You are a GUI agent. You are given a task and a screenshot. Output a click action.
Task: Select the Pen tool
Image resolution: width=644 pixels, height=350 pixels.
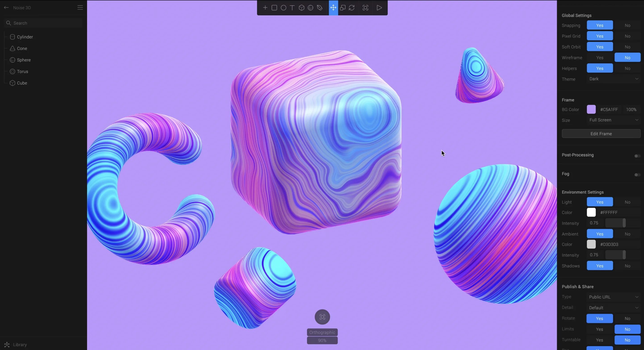point(320,8)
